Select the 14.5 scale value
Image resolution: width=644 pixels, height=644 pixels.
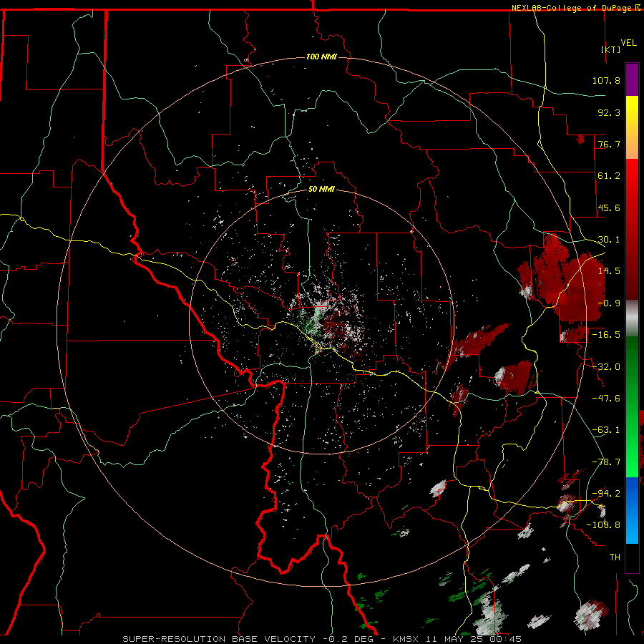[x=609, y=271]
